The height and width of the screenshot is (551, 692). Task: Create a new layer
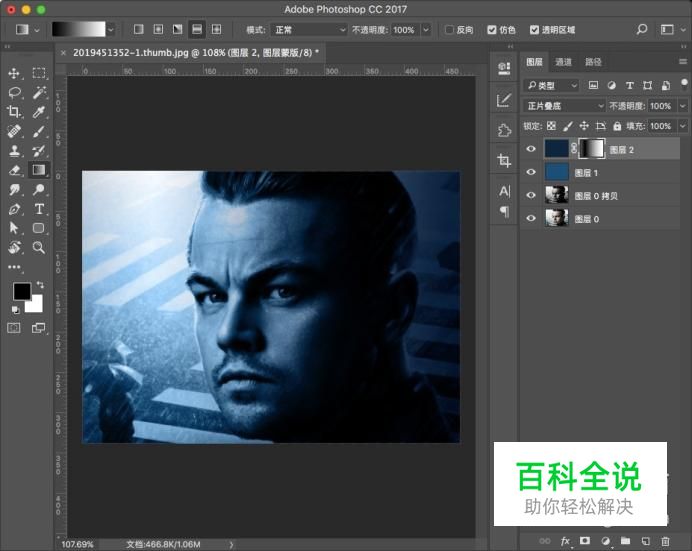646,541
